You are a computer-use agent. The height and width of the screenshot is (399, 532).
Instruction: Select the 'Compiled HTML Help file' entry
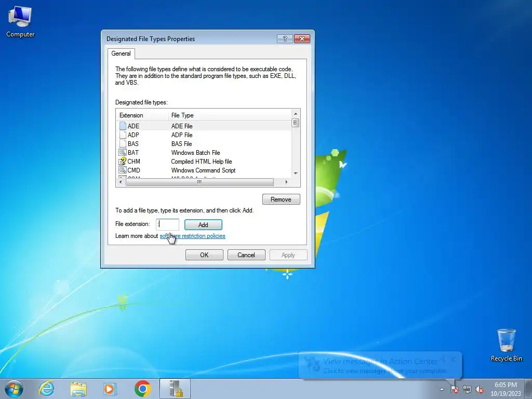[x=202, y=161]
